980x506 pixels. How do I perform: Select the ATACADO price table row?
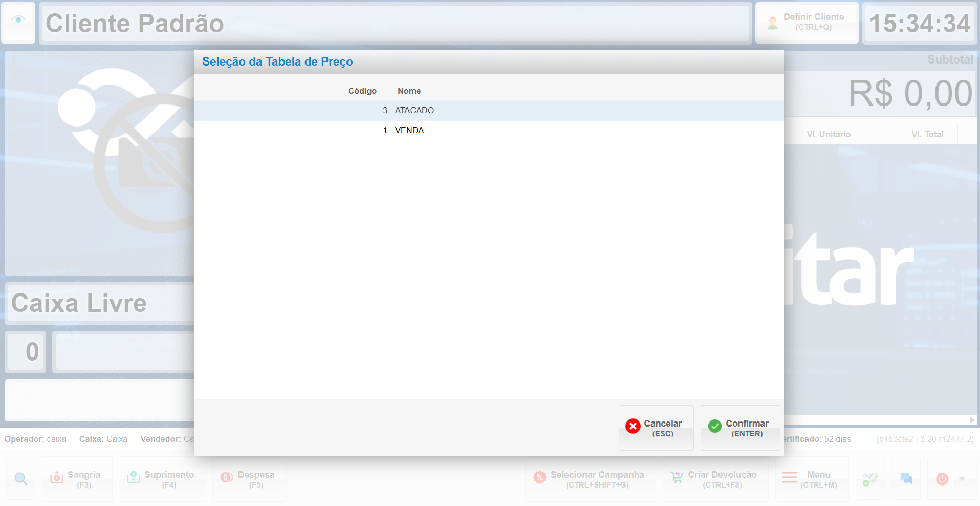[x=489, y=111]
